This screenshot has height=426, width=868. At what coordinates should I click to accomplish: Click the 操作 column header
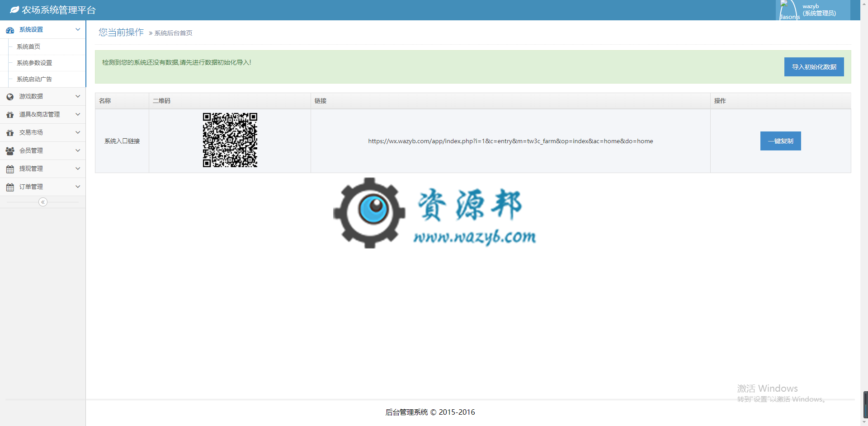click(x=780, y=101)
